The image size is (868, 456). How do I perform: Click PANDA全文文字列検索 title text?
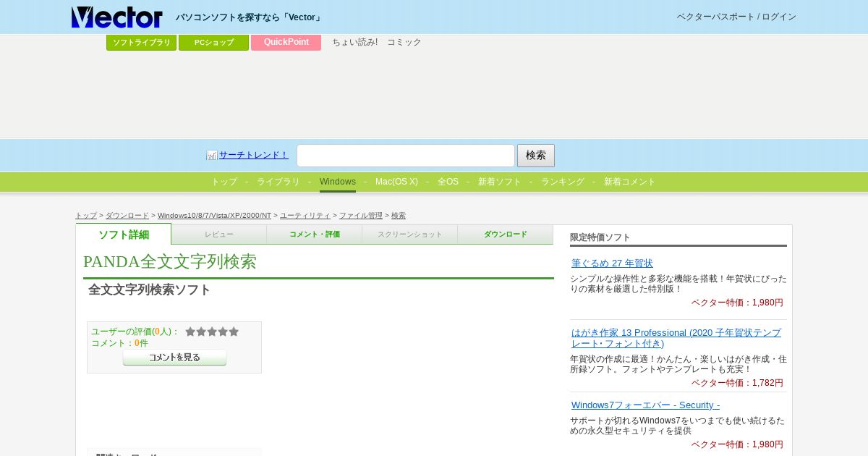[170, 261]
